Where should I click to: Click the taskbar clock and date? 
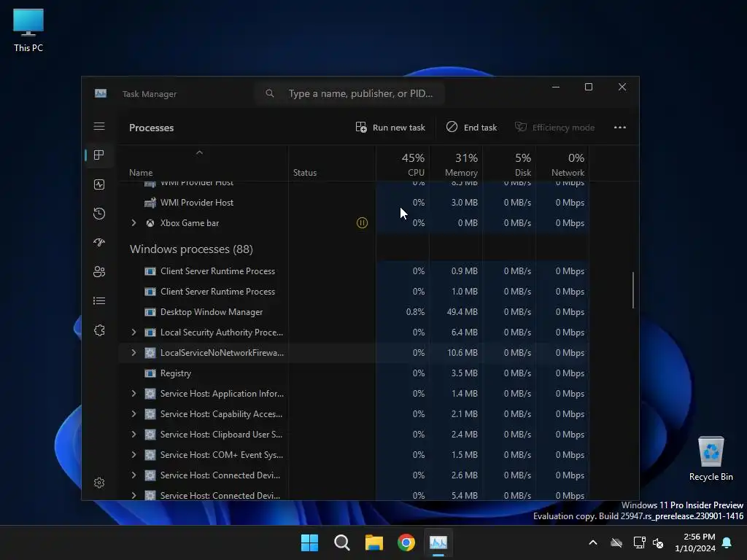[695, 542]
